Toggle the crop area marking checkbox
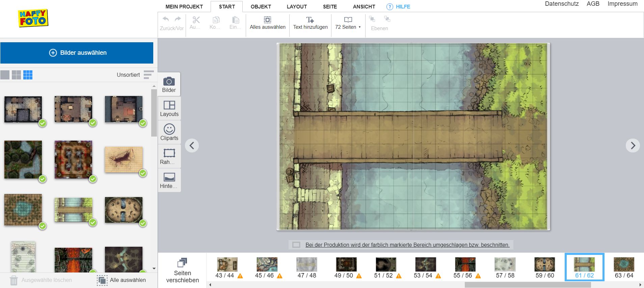The height and width of the screenshot is (288, 644). click(x=296, y=245)
